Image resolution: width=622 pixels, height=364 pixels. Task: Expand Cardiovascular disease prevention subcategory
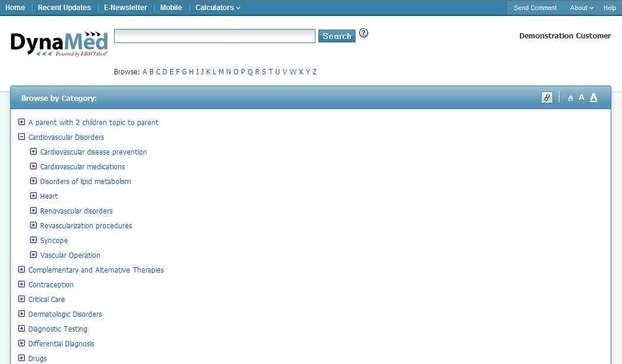(x=34, y=151)
